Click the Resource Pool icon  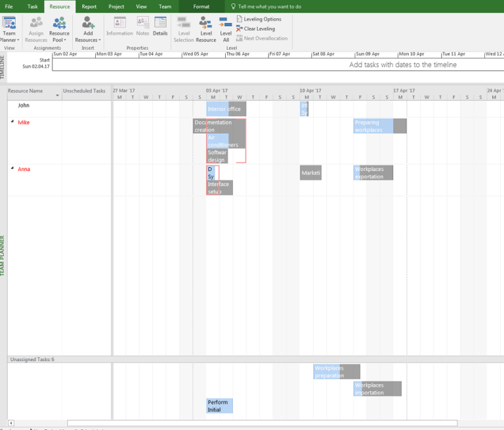pyautogui.click(x=59, y=28)
